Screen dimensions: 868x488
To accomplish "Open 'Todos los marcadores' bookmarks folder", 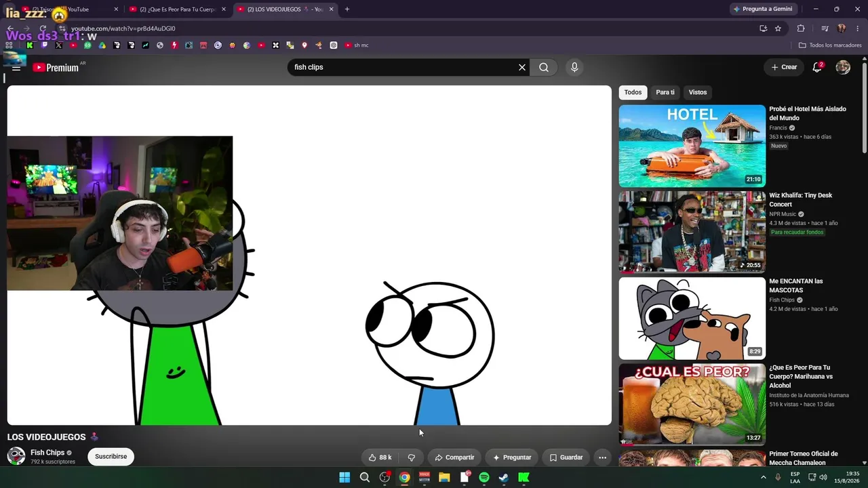I will (830, 45).
